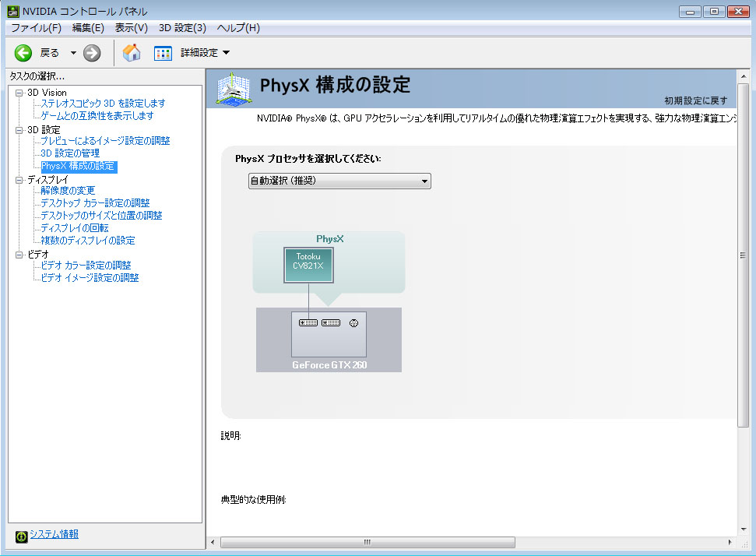The width and height of the screenshot is (756, 556).
Task: Open the システム情報 link
Action: point(54,534)
